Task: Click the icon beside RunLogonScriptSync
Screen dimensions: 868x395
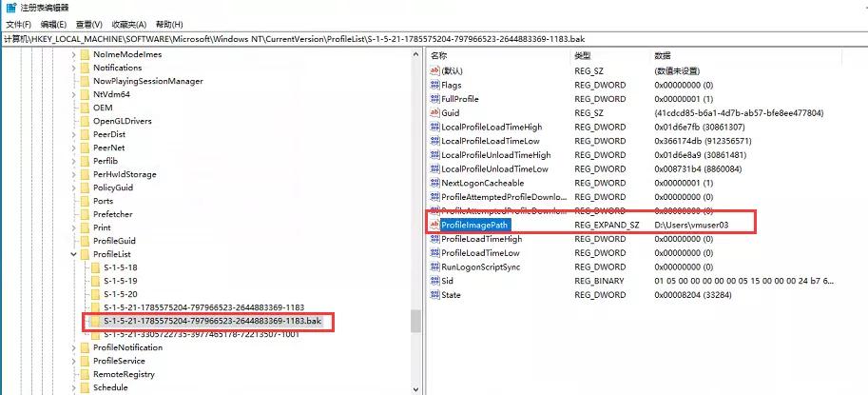Action: [x=434, y=267]
